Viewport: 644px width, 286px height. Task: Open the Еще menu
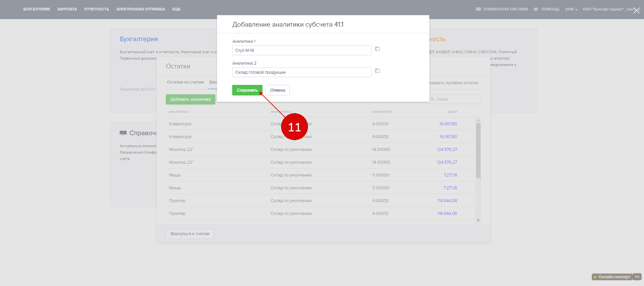[x=177, y=9]
